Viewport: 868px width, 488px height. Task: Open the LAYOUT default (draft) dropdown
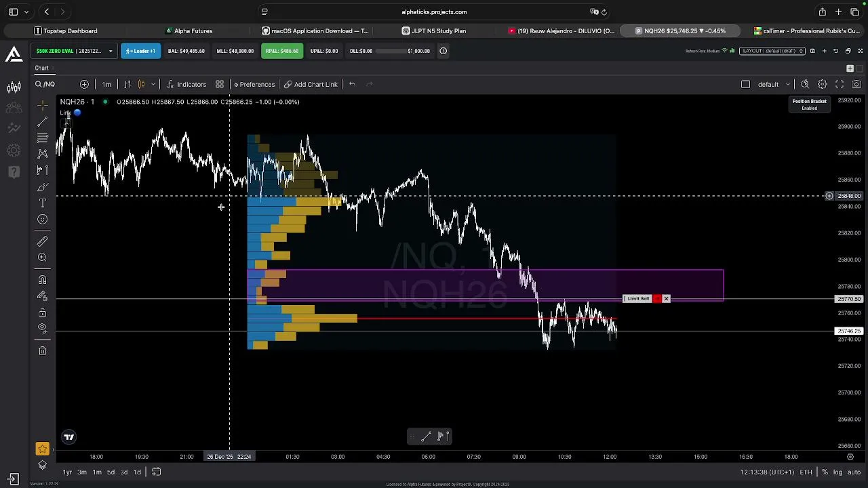(x=772, y=51)
